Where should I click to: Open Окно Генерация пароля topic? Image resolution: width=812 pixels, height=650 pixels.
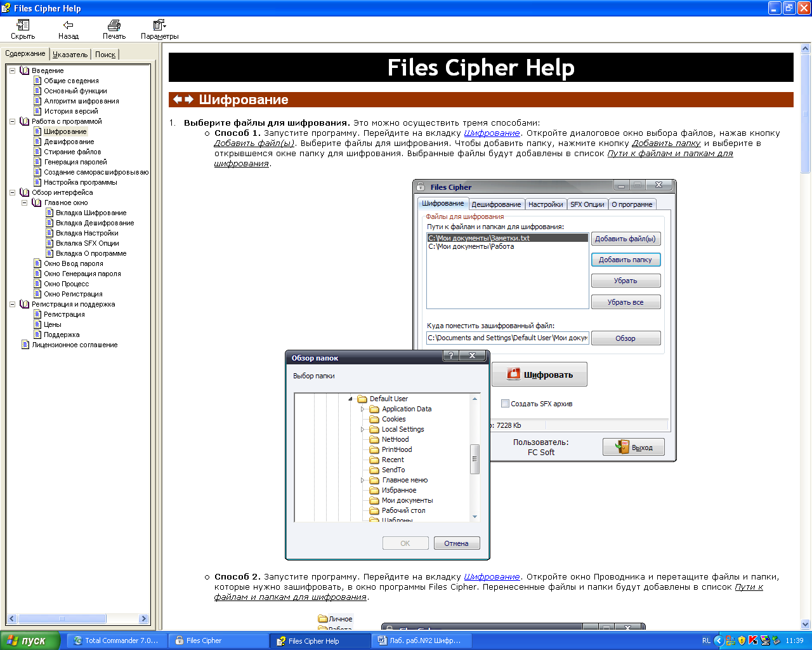click(82, 274)
